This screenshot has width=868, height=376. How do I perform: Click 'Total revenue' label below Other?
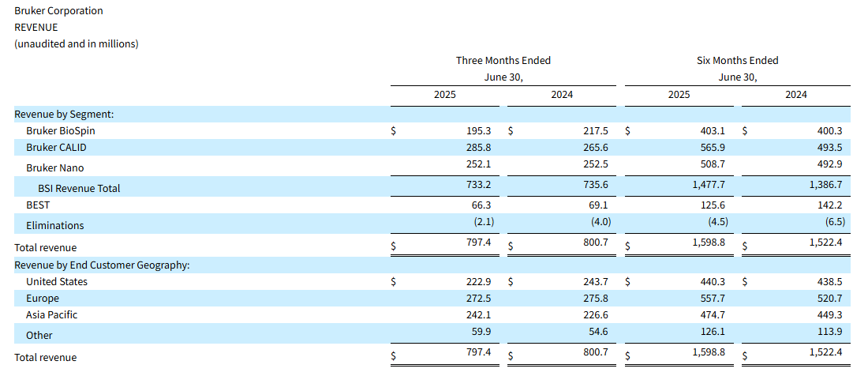pyautogui.click(x=46, y=358)
